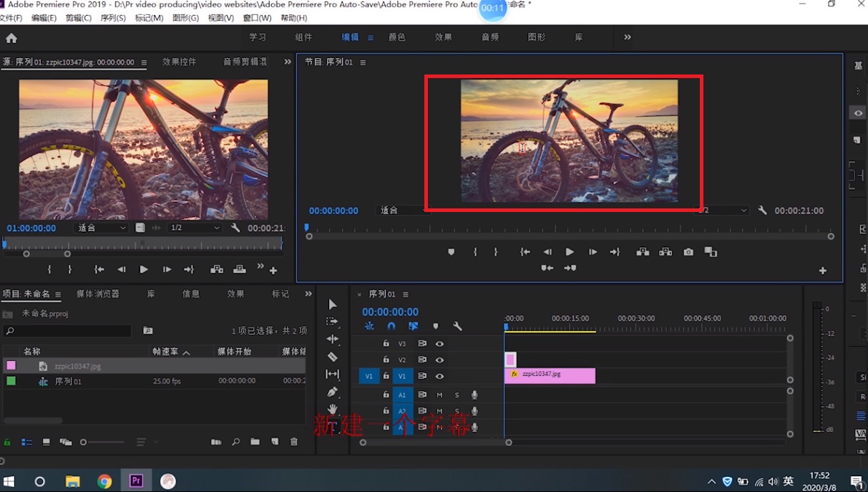868x492 pixels.
Task: Mute audio track A1
Action: 439,395
